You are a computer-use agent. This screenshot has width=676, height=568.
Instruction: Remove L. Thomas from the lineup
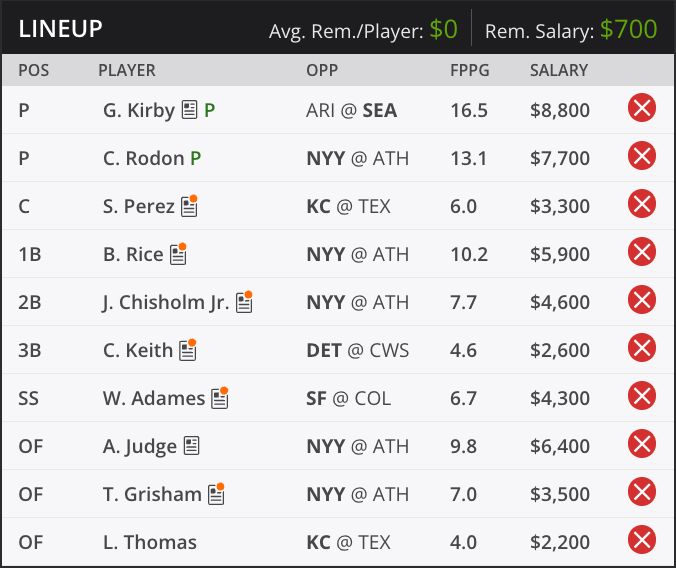(642, 540)
